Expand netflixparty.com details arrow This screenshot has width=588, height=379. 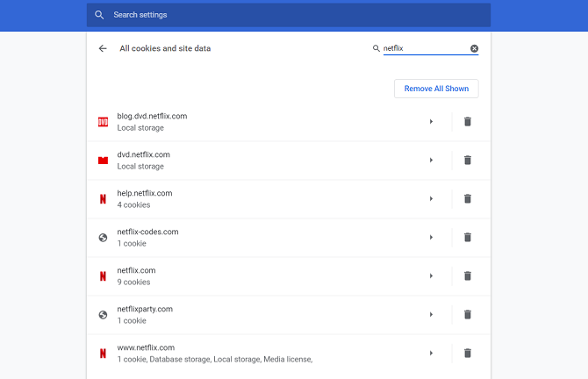[x=431, y=315]
